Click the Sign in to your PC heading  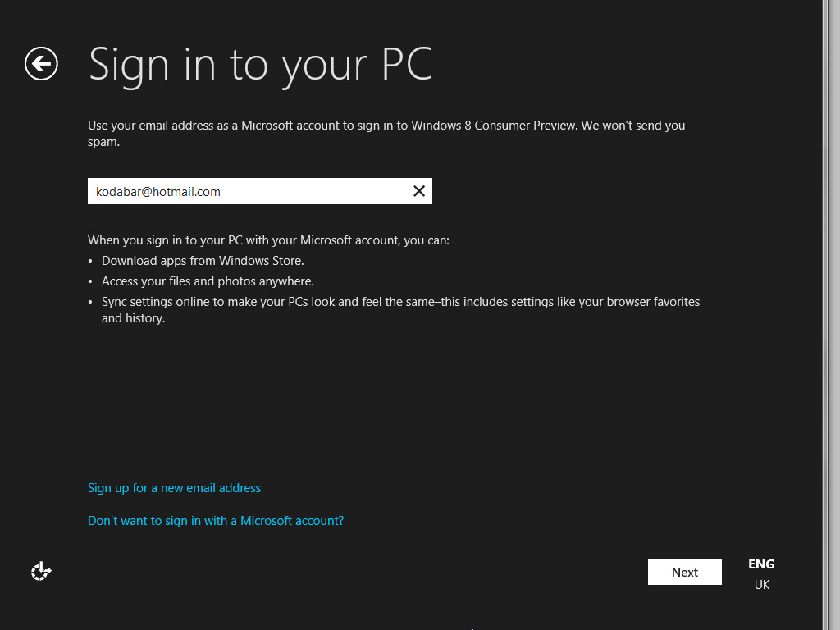tap(261, 65)
